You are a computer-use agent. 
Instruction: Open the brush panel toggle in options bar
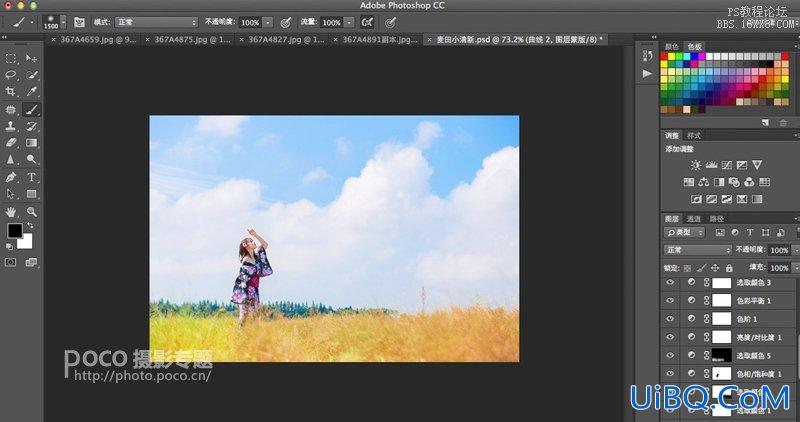(79, 22)
